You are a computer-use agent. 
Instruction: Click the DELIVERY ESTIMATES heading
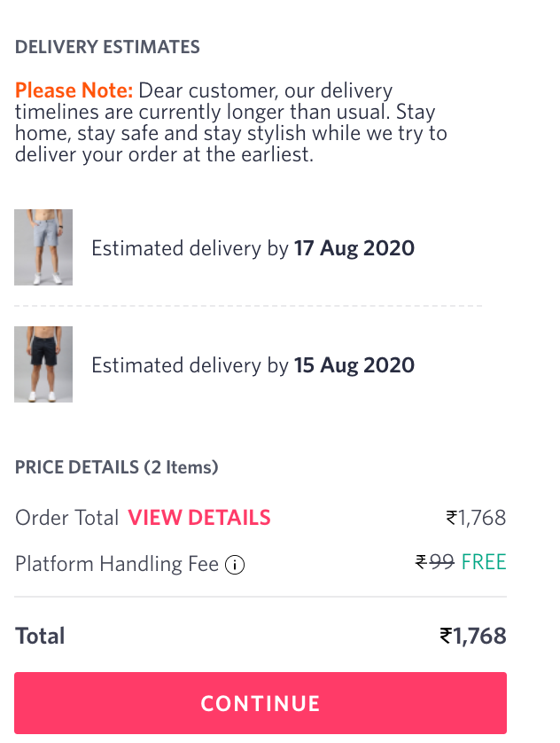click(107, 47)
